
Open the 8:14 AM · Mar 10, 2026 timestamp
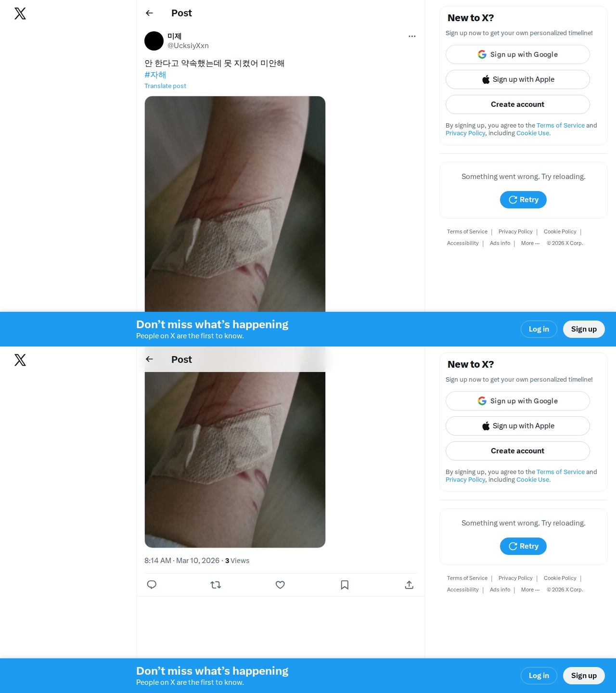click(x=182, y=561)
